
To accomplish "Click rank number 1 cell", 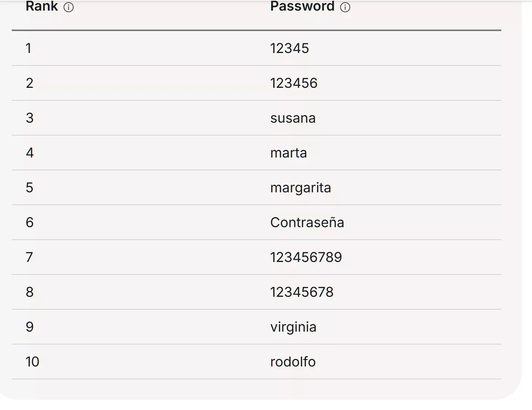I will pyautogui.click(x=29, y=48).
